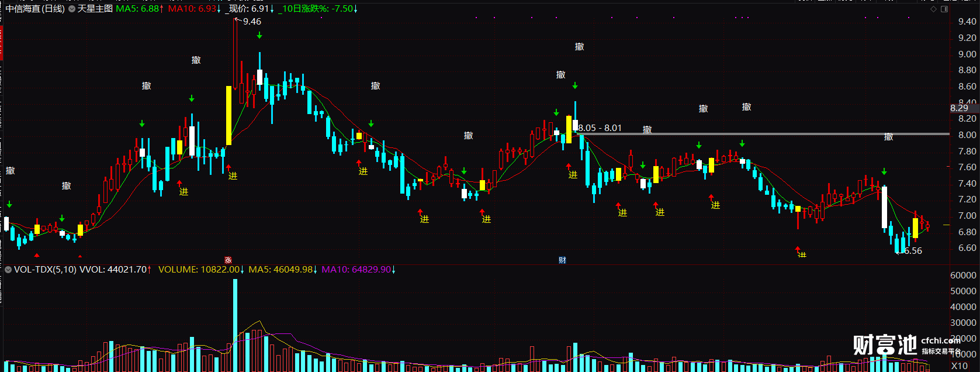Click the 8.29 price tag on axis
Screen dimensions: 980x372
pos(959,108)
